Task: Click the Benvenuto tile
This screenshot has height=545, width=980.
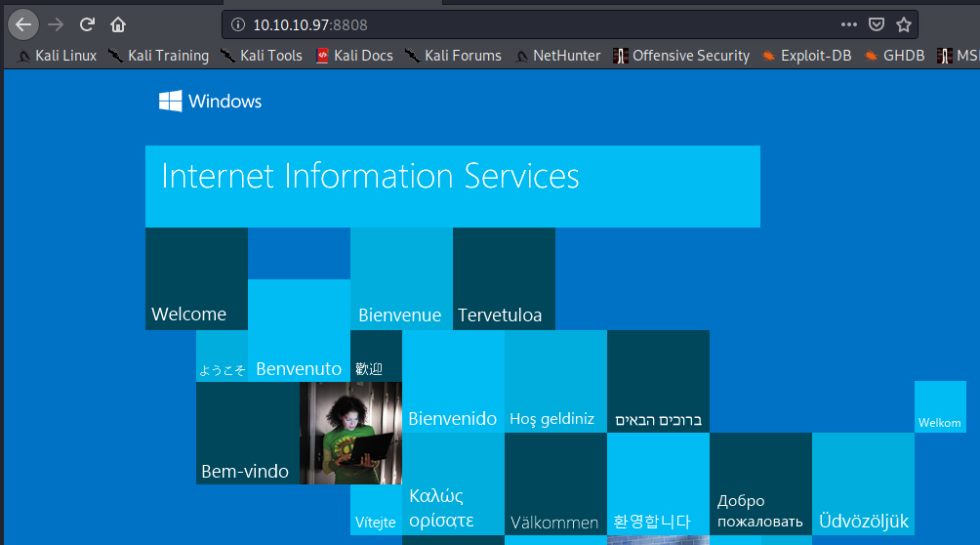Action: (299, 330)
